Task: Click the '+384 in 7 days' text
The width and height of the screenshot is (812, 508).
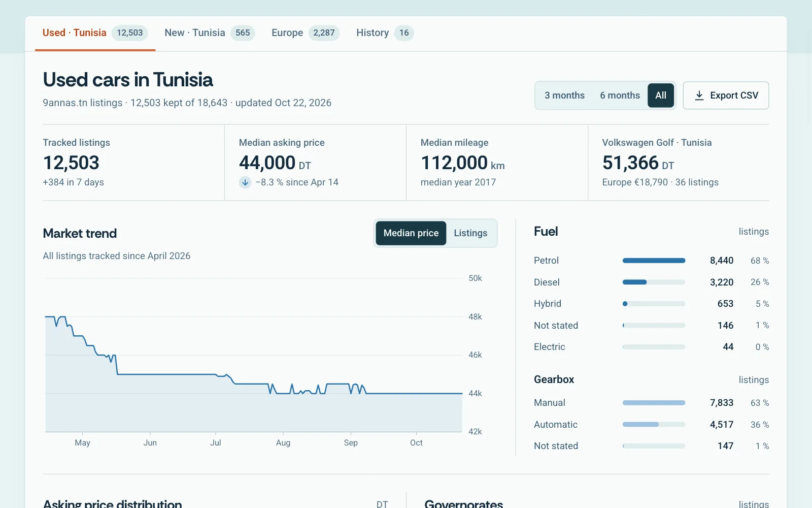Action: point(73,182)
